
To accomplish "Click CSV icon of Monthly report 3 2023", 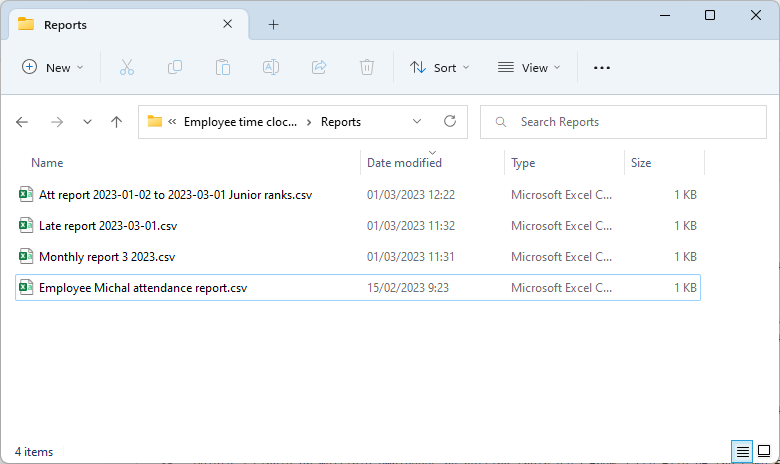I will click(x=26, y=256).
